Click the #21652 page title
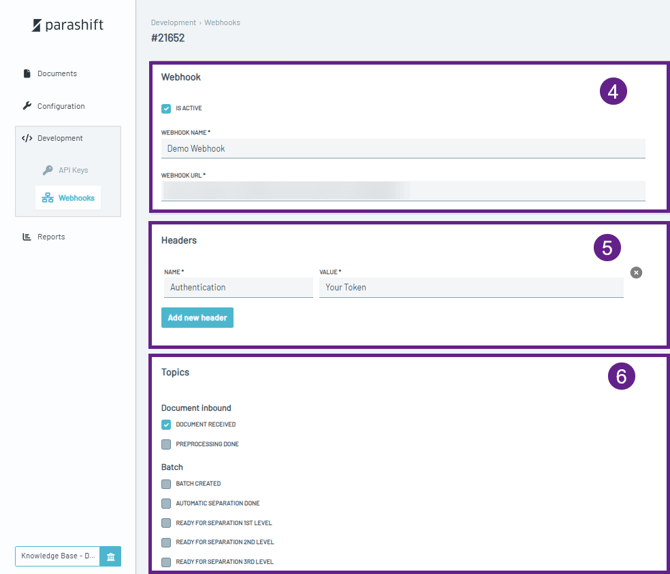 point(168,38)
